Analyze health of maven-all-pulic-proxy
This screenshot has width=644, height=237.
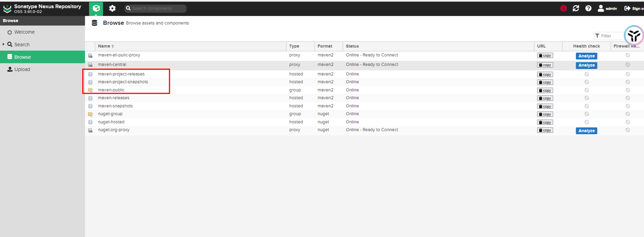(586, 56)
